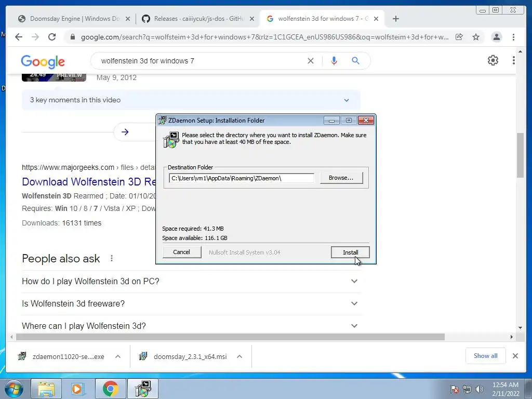Open the doomsday download options chevron
The image size is (532, 399).
[239, 356]
